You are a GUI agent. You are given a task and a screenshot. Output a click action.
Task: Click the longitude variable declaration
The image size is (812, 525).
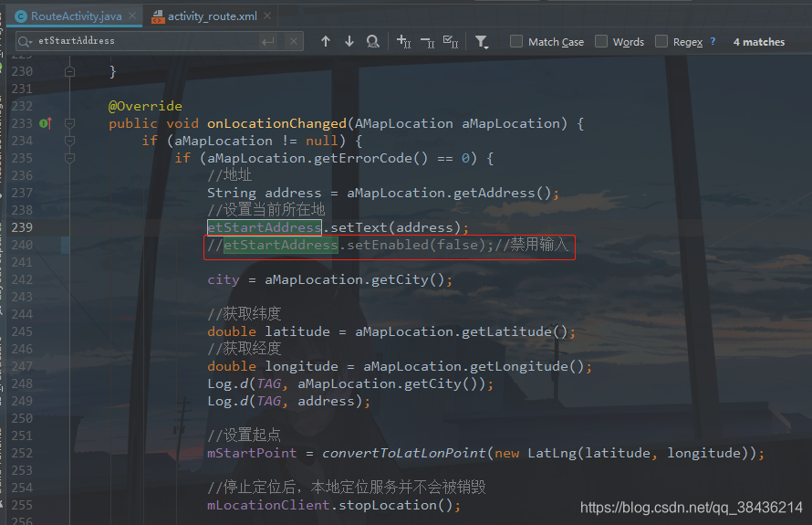point(301,366)
